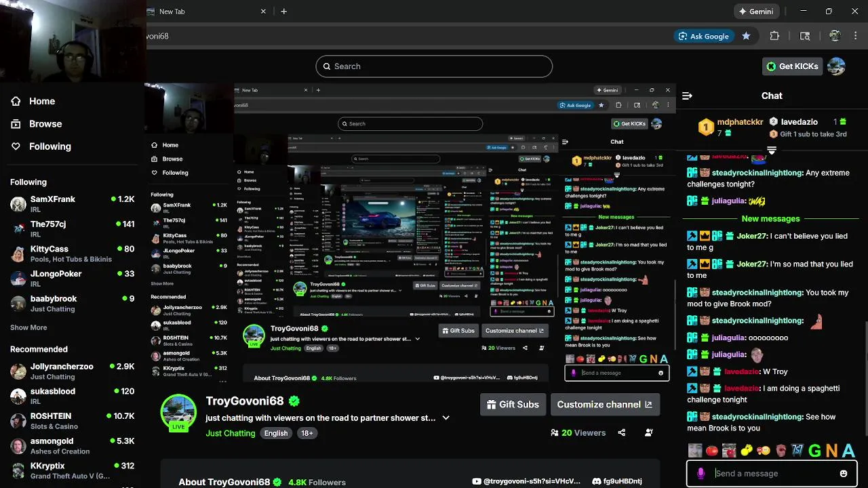Insert the yellow duck emote into chat
The image size is (868, 488).
point(746,451)
